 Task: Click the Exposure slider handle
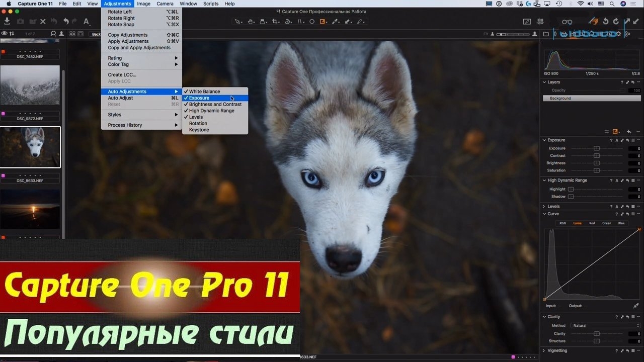tap(597, 148)
